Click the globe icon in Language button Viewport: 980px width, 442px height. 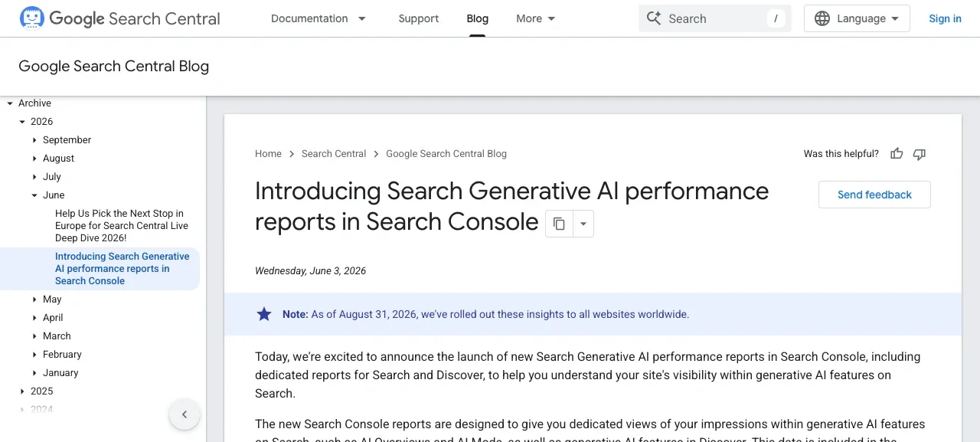tap(822, 18)
